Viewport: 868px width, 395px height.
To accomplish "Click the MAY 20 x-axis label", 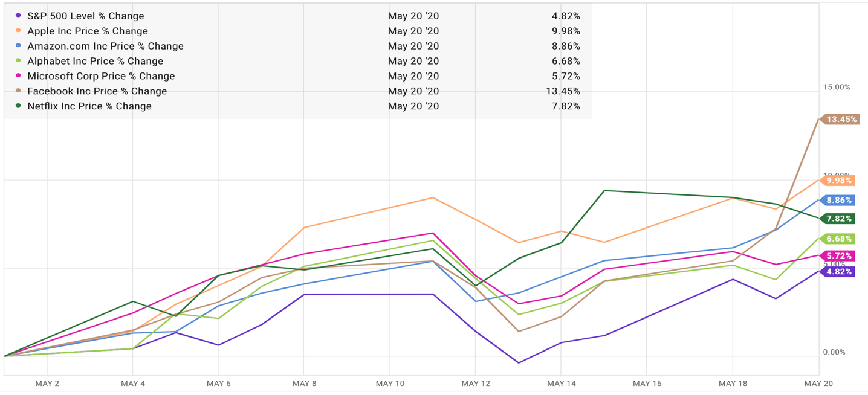I will (820, 384).
